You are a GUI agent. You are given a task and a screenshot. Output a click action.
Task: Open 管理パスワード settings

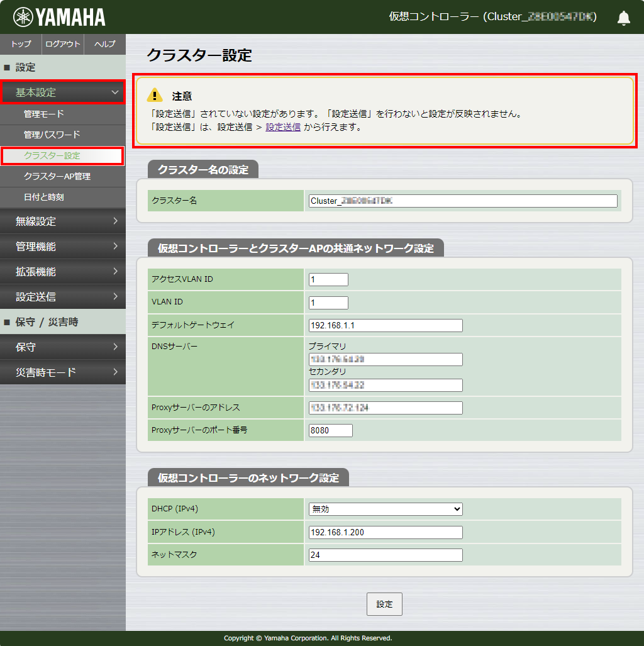click(52, 135)
